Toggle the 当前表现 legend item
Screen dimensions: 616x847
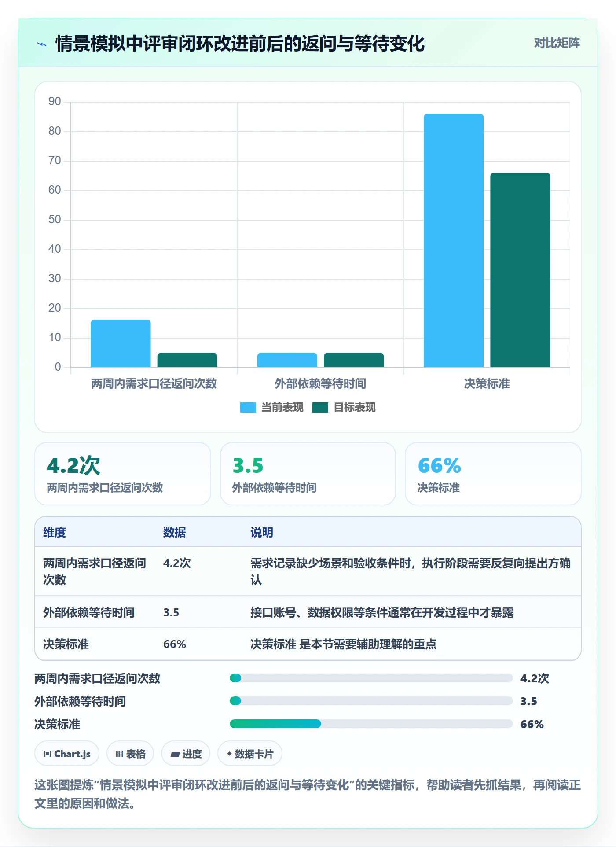(x=271, y=408)
